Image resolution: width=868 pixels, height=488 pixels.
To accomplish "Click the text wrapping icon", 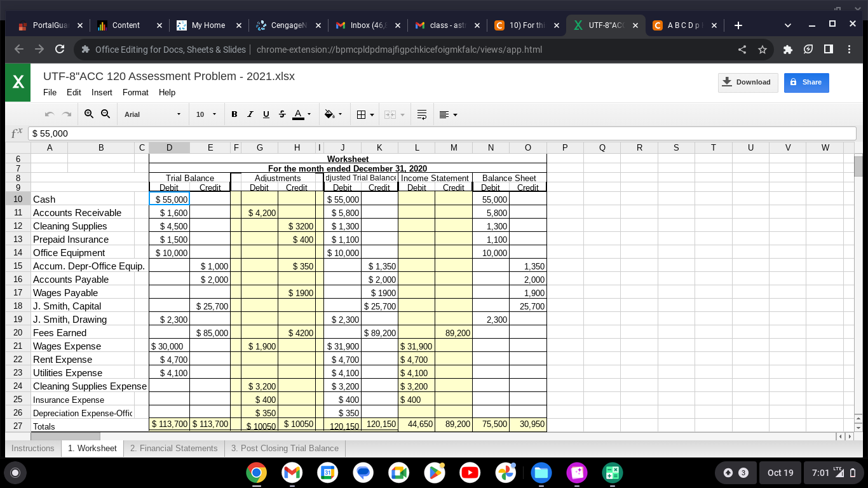I will [421, 114].
